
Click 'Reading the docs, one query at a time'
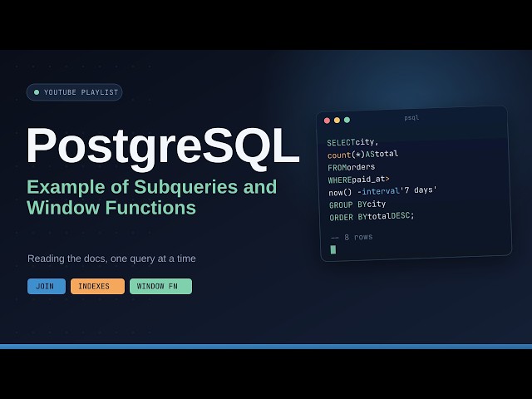pyautogui.click(x=111, y=259)
